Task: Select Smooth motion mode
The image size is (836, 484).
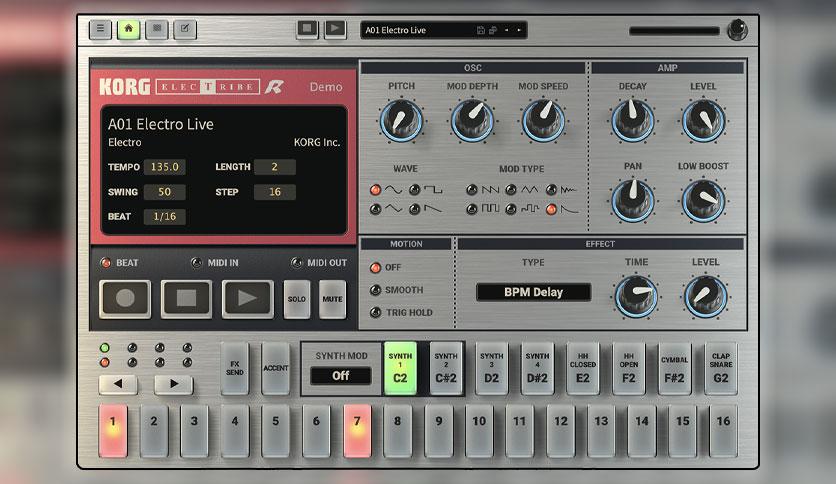Action: click(x=397, y=290)
